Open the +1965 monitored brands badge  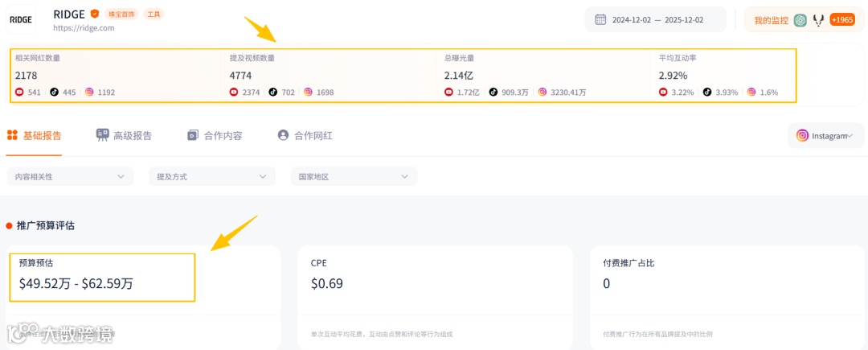842,20
